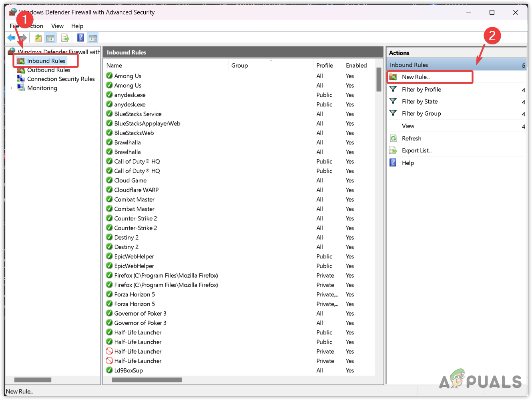Click the console tree horizontal scrollbar thumb
532x400 pixels.
click(33, 380)
